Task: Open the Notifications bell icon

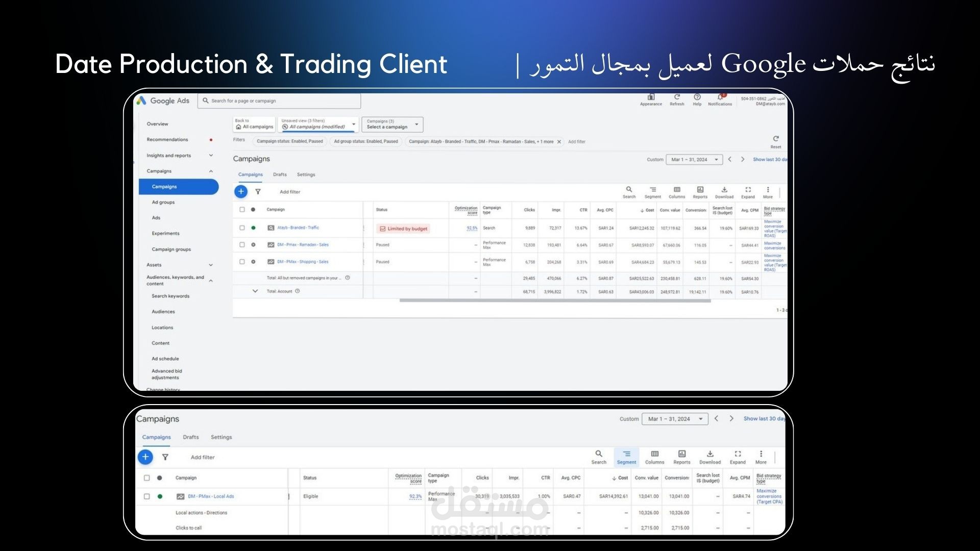Action: click(x=720, y=97)
